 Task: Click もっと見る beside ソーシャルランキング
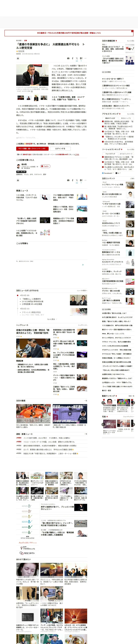point(130,150)
